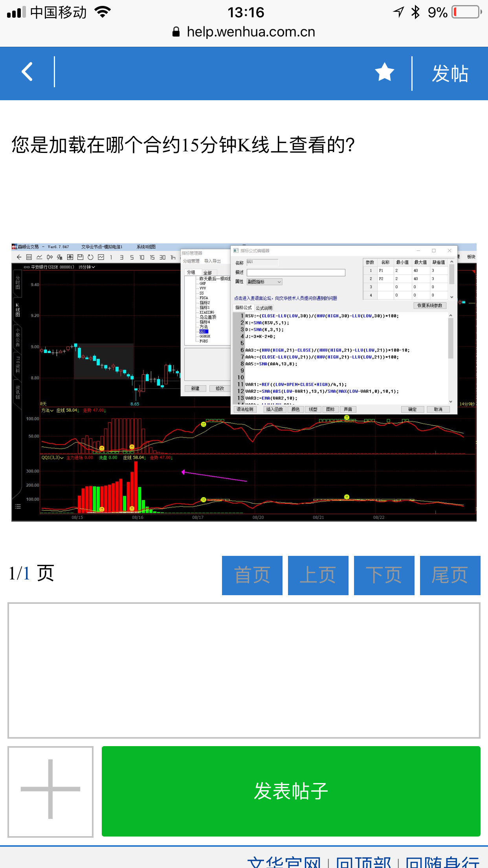Click the quote list icon in trading toolbar
This screenshot has width=488, height=868.
29,257
